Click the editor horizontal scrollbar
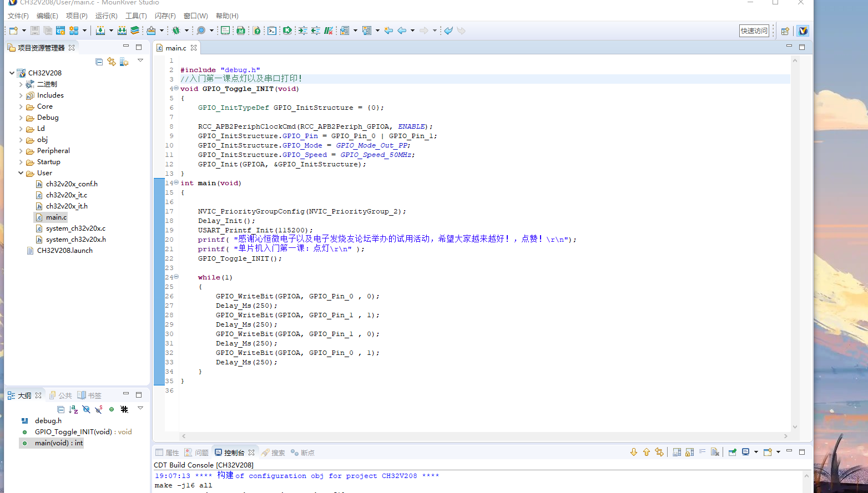 (x=486, y=436)
